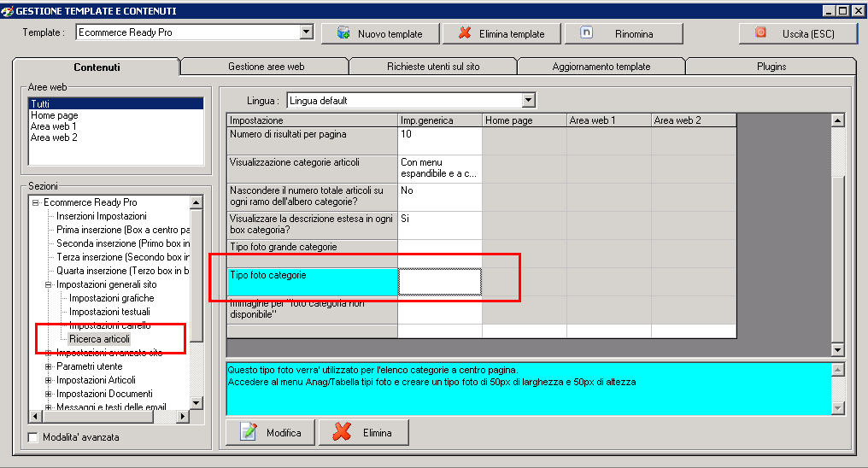The height and width of the screenshot is (468, 868).
Task: Open the Lingua dropdown
Action: click(529, 101)
